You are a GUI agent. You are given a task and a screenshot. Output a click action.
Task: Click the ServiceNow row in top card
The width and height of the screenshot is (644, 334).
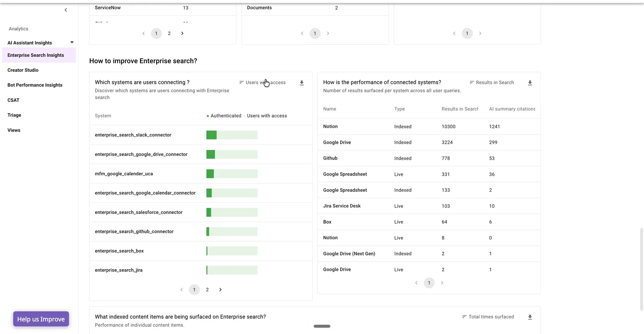click(x=163, y=8)
